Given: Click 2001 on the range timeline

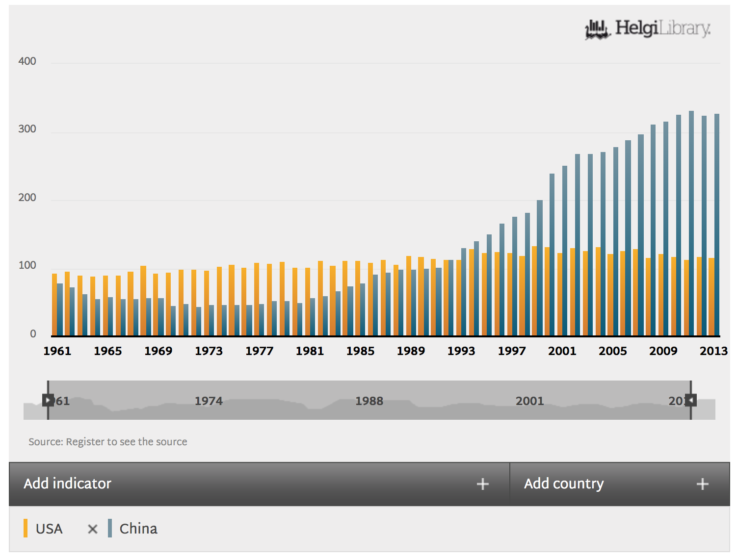Looking at the screenshot, I should pos(529,401).
